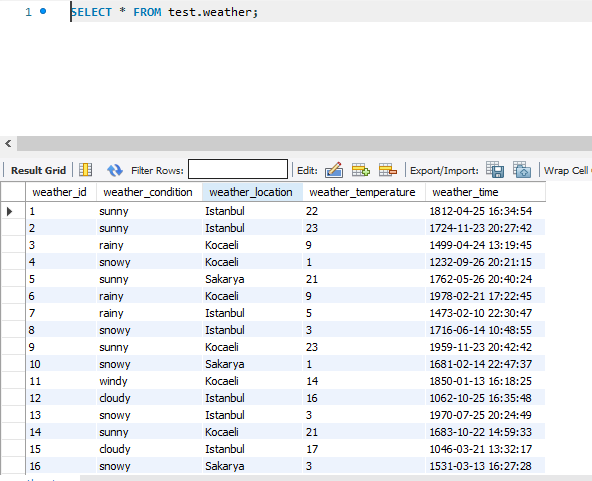This screenshot has width=592, height=481.
Task: Click the Edit current row pencil icon
Action: point(334,170)
